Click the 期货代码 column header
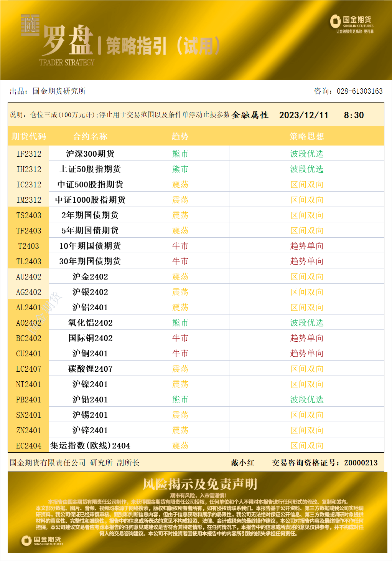392x561 pixels. pyautogui.click(x=29, y=136)
